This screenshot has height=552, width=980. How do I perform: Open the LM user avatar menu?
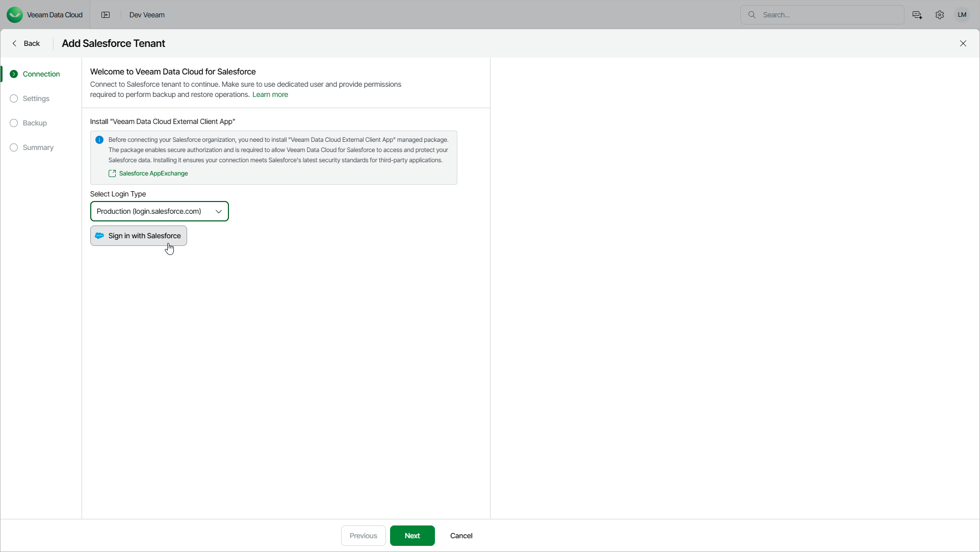pos(962,15)
